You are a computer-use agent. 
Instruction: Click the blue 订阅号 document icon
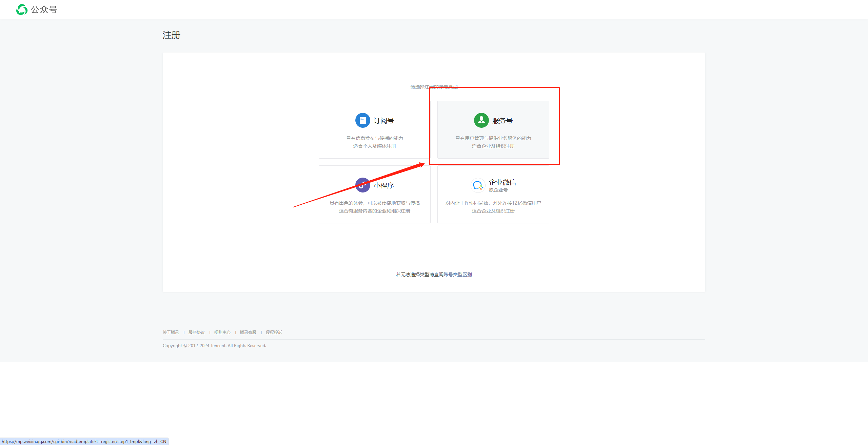click(x=362, y=120)
